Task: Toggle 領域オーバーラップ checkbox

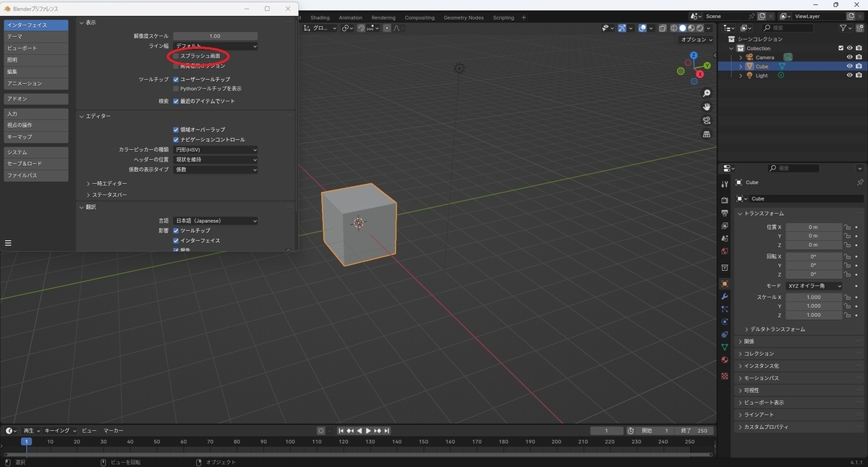Action: (176, 130)
